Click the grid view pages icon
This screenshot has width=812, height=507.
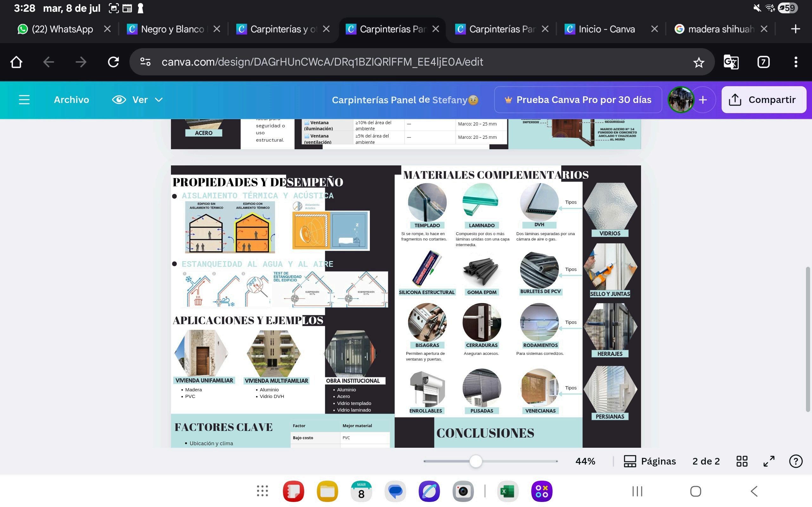742,461
